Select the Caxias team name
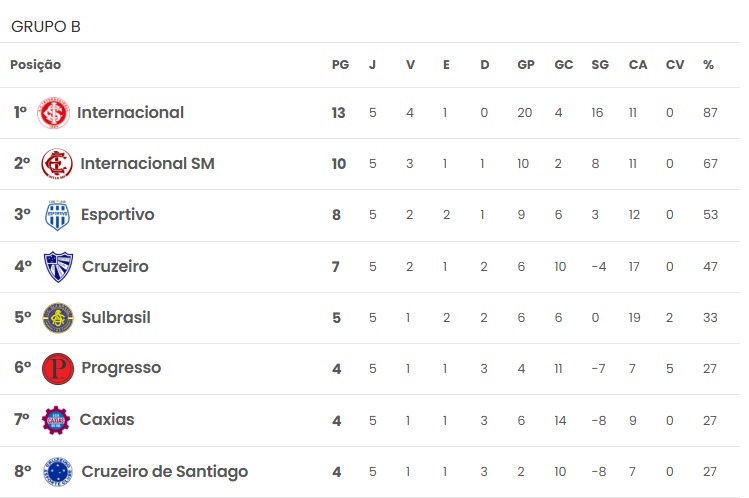The image size is (749, 498). click(x=107, y=420)
